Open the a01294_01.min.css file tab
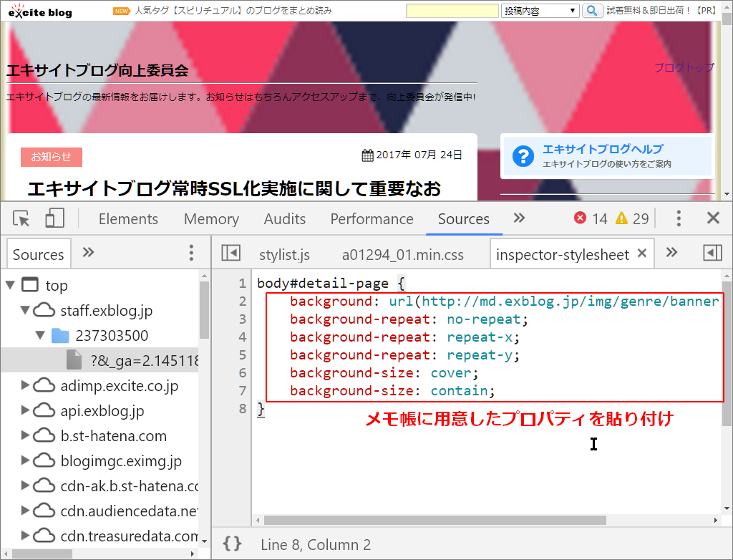Image resolution: width=733 pixels, height=560 pixels. [x=402, y=255]
